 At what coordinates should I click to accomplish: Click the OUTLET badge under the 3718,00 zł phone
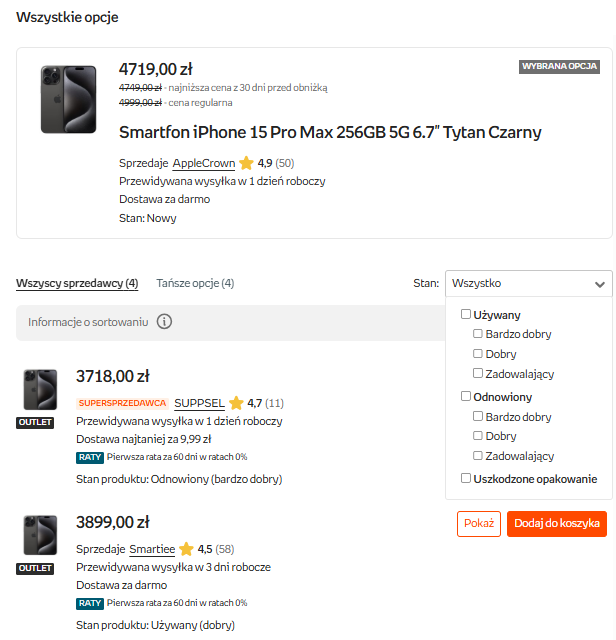click(35, 423)
